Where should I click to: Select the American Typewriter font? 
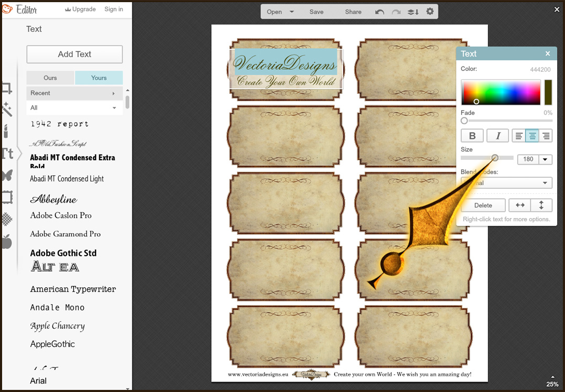[73, 289]
